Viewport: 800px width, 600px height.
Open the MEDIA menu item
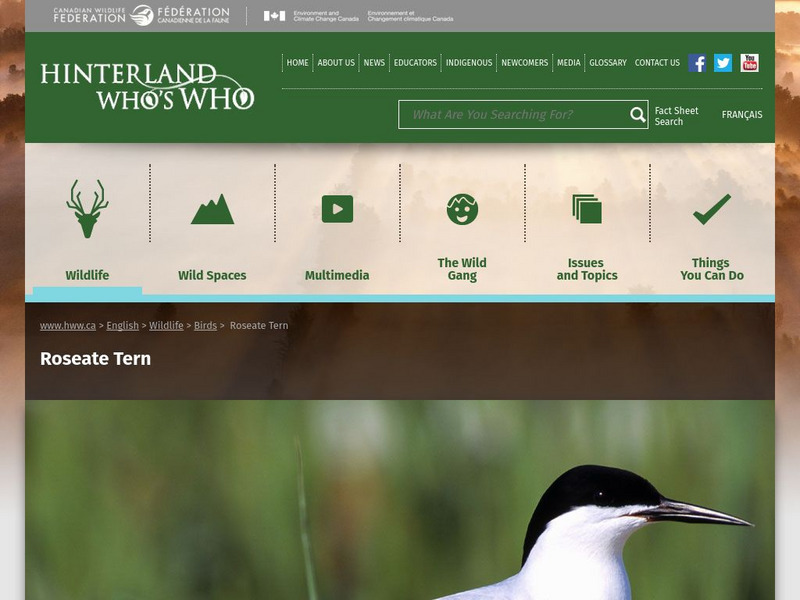568,63
